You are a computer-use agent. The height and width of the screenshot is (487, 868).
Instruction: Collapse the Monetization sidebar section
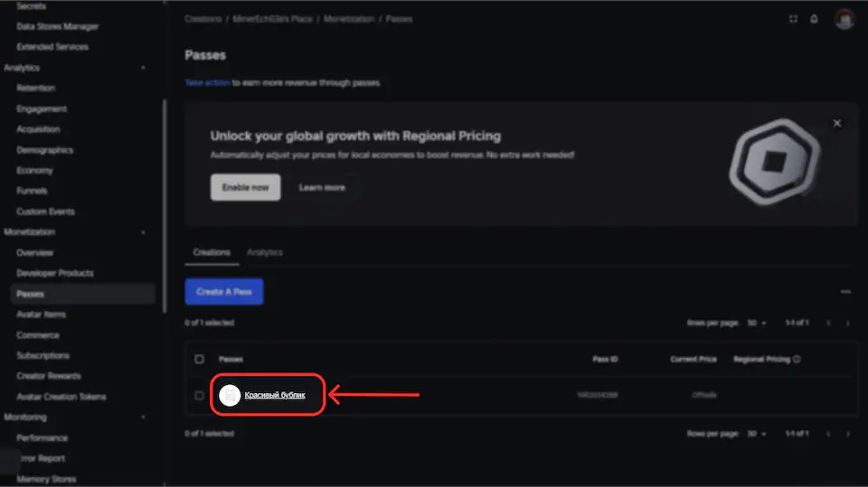(144, 232)
